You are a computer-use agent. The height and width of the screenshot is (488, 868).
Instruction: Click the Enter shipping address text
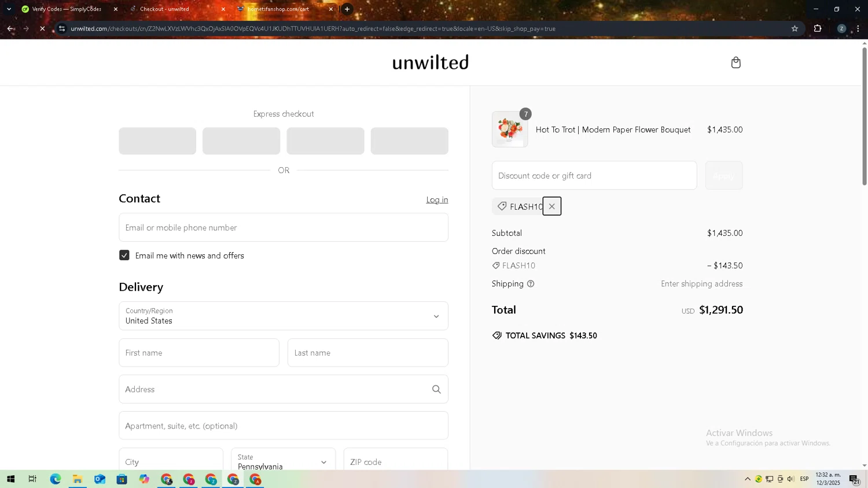pos(702,284)
